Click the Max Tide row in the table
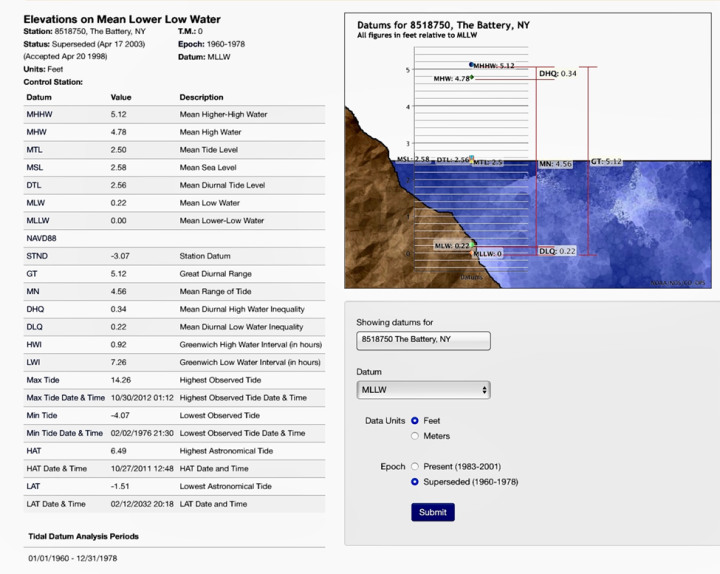Screen dimensions: 720x574 (42, 380)
